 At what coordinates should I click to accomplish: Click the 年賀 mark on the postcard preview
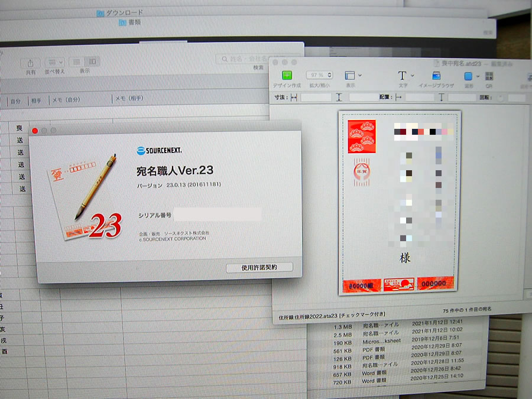[x=362, y=172]
